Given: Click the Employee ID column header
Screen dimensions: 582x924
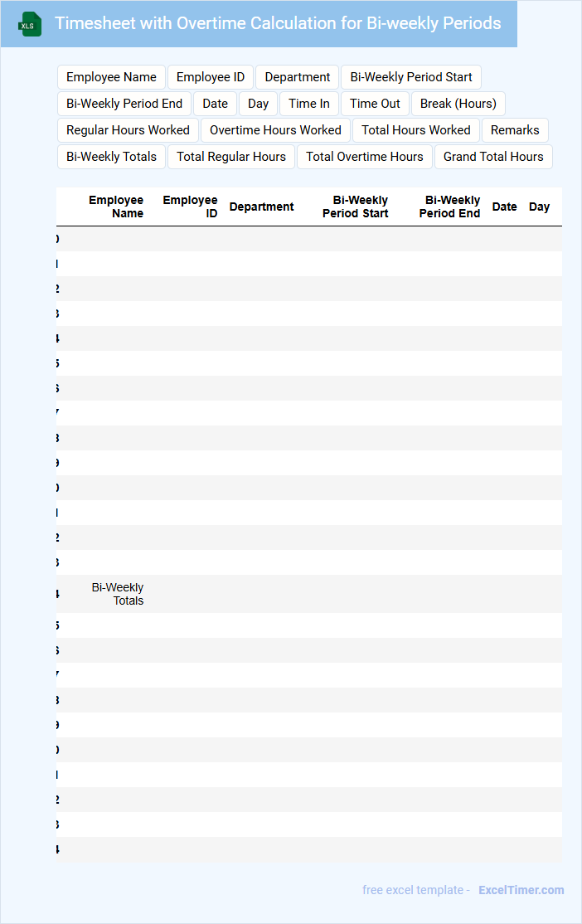Looking at the screenshot, I should [x=191, y=207].
